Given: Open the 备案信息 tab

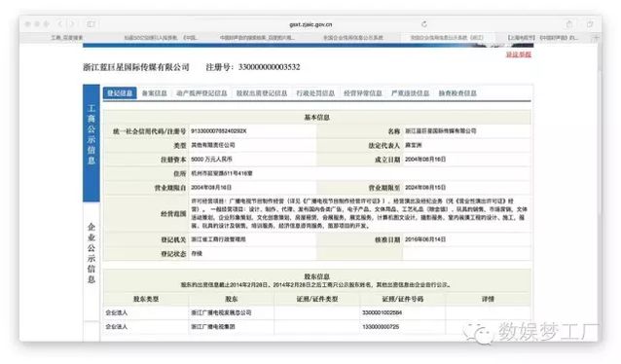Looking at the screenshot, I should [154, 93].
